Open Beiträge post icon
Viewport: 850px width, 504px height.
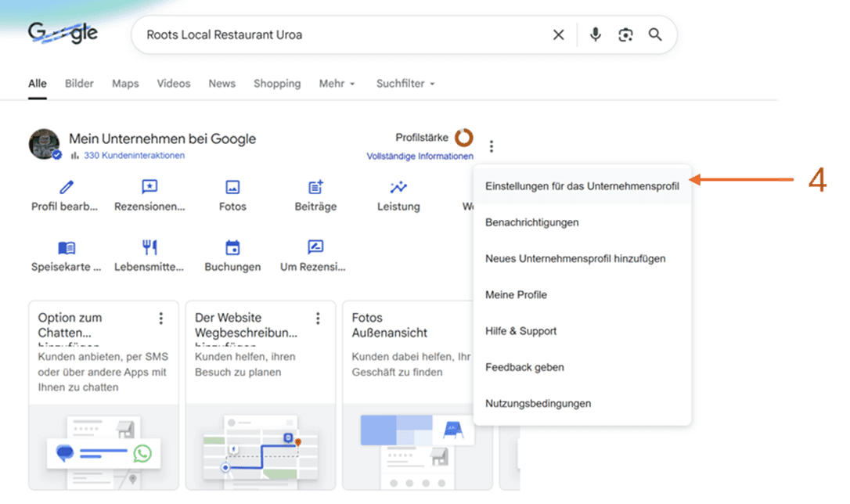[x=315, y=187]
